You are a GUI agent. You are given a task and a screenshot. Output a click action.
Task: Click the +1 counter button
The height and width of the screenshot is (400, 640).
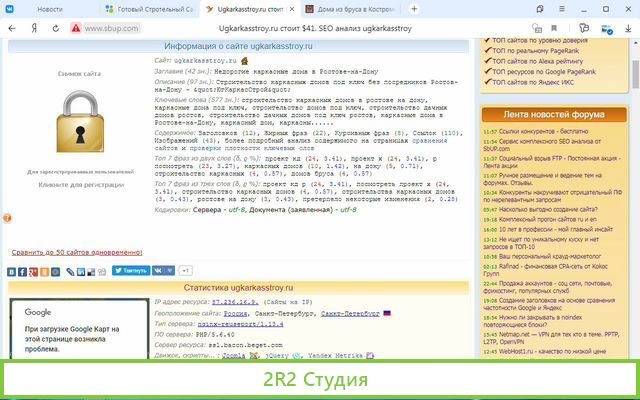[x=185, y=271]
